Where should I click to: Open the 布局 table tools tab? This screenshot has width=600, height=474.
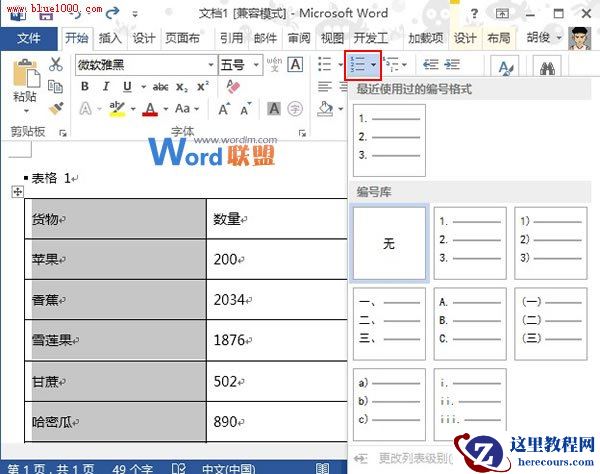(x=499, y=38)
